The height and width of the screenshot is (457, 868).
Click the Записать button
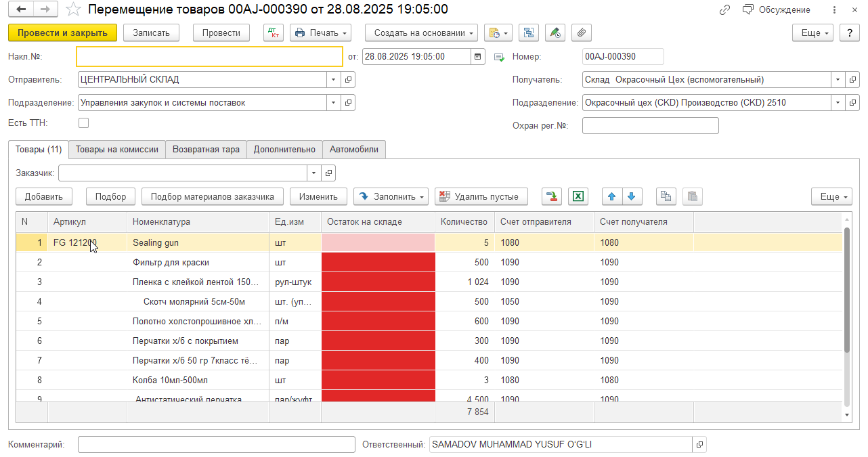click(x=151, y=32)
